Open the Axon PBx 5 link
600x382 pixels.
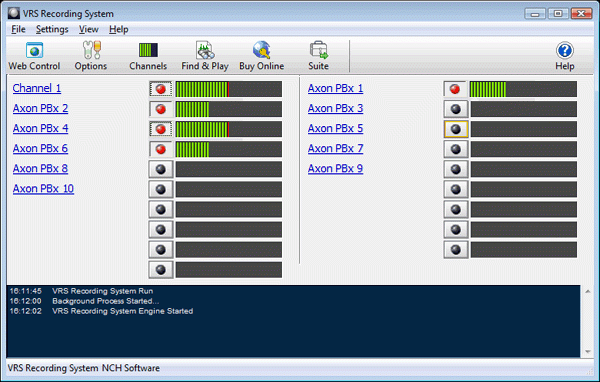336,128
